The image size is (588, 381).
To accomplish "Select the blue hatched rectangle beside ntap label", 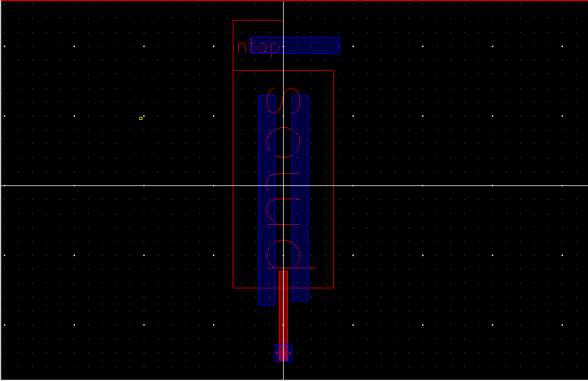I will coord(295,45).
